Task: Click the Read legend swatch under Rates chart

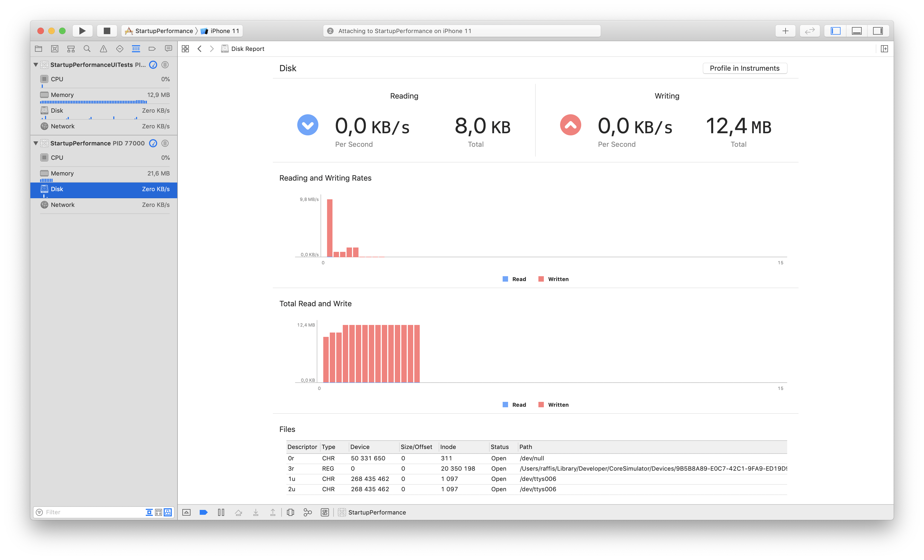Action: pyautogui.click(x=505, y=279)
